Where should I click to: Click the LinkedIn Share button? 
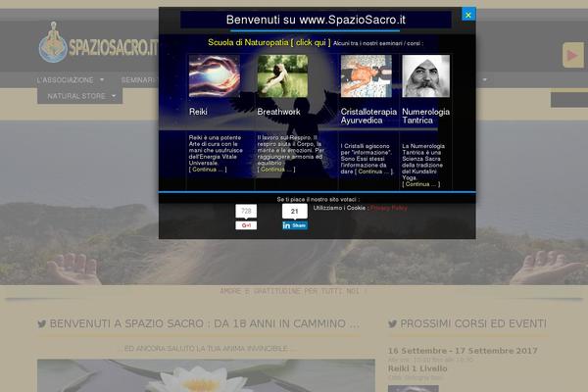[295, 225]
